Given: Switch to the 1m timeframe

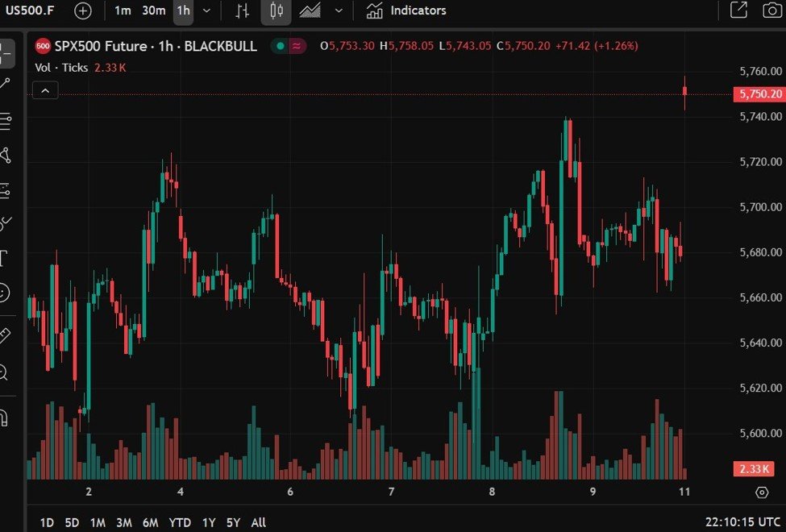Looking at the screenshot, I should 123,10.
